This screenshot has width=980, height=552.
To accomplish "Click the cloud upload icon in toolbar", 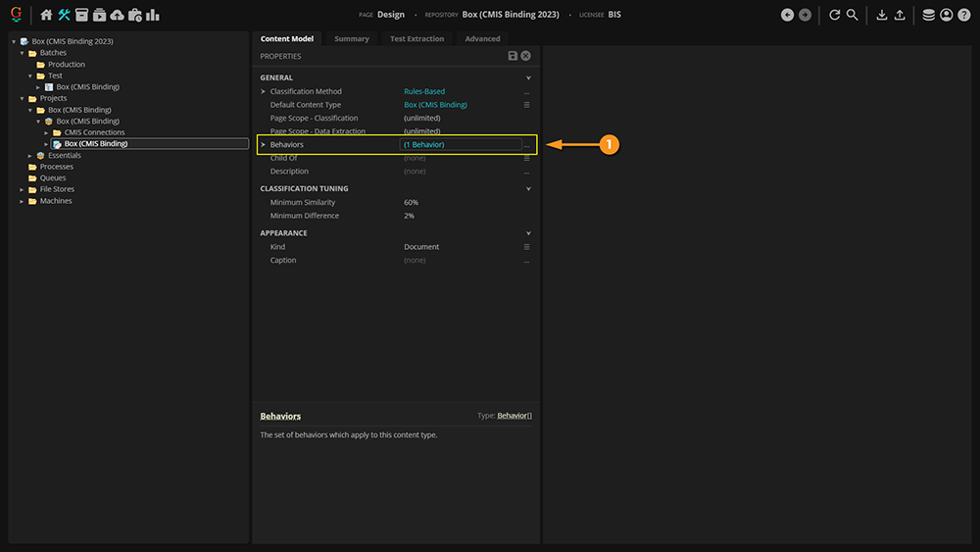I will pos(118,15).
